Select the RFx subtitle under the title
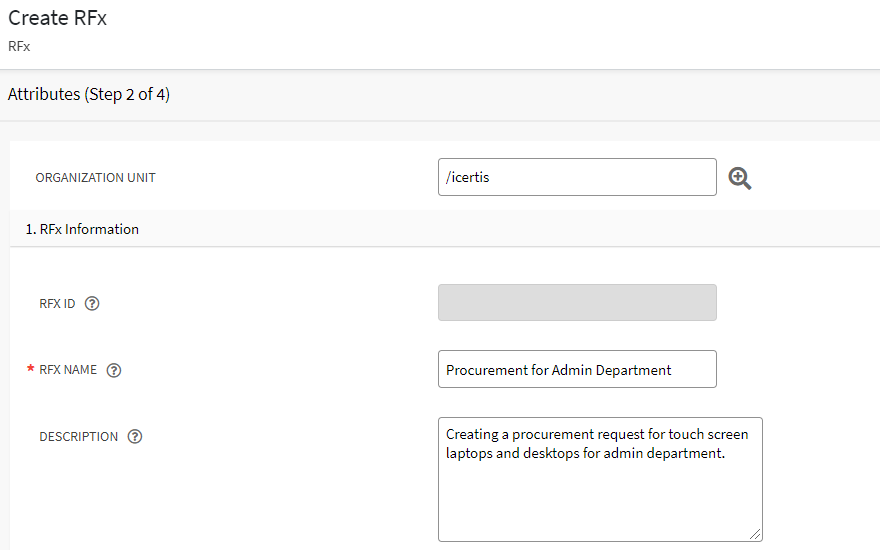This screenshot has width=880, height=550. [19, 46]
